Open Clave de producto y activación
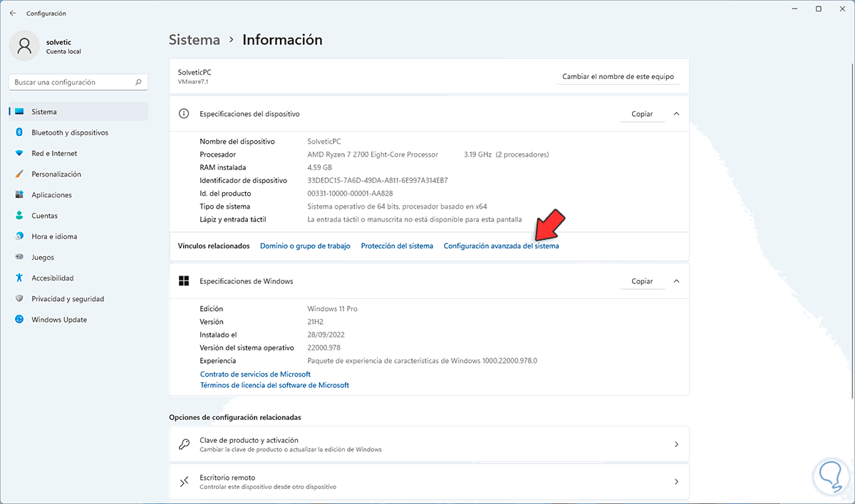This screenshot has width=855, height=504. tap(429, 444)
